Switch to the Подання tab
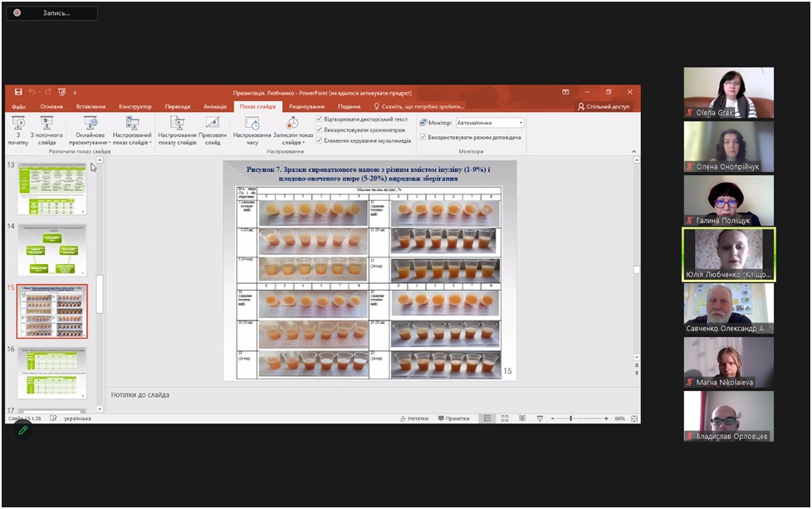 point(349,106)
